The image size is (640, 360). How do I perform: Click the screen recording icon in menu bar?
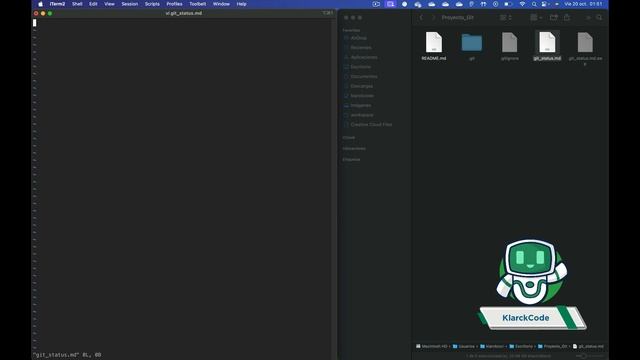click(391, 4)
